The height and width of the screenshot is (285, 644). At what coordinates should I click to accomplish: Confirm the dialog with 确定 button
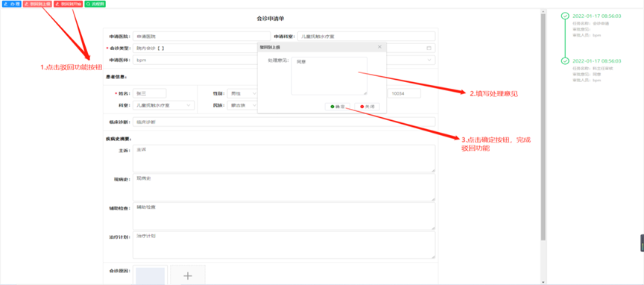click(x=337, y=107)
